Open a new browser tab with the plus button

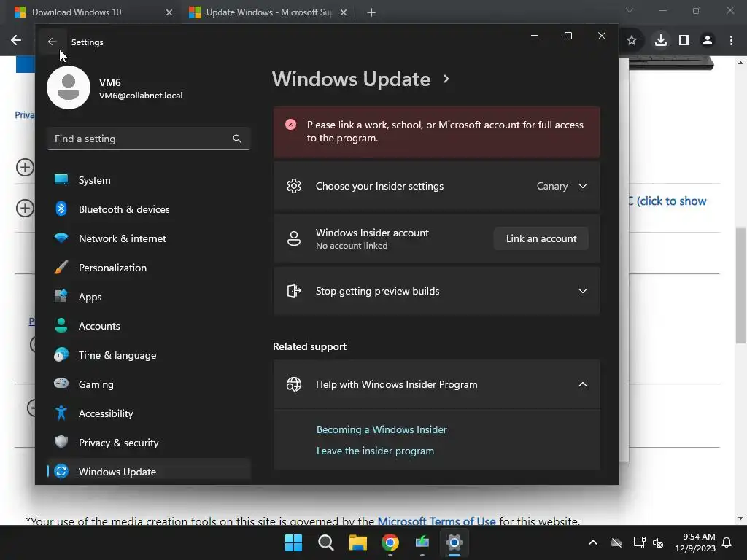[x=371, y=12]
